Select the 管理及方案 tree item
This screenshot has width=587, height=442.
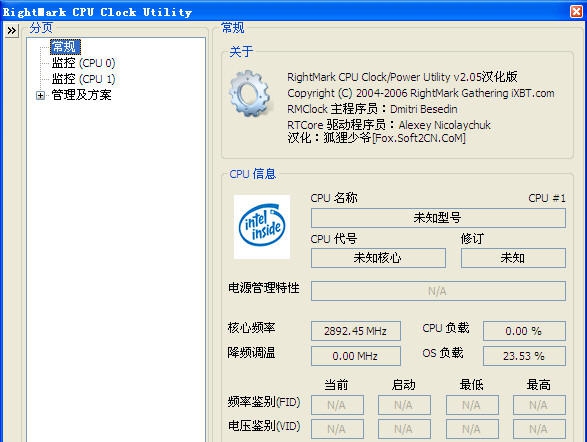[x=81, y=95]
